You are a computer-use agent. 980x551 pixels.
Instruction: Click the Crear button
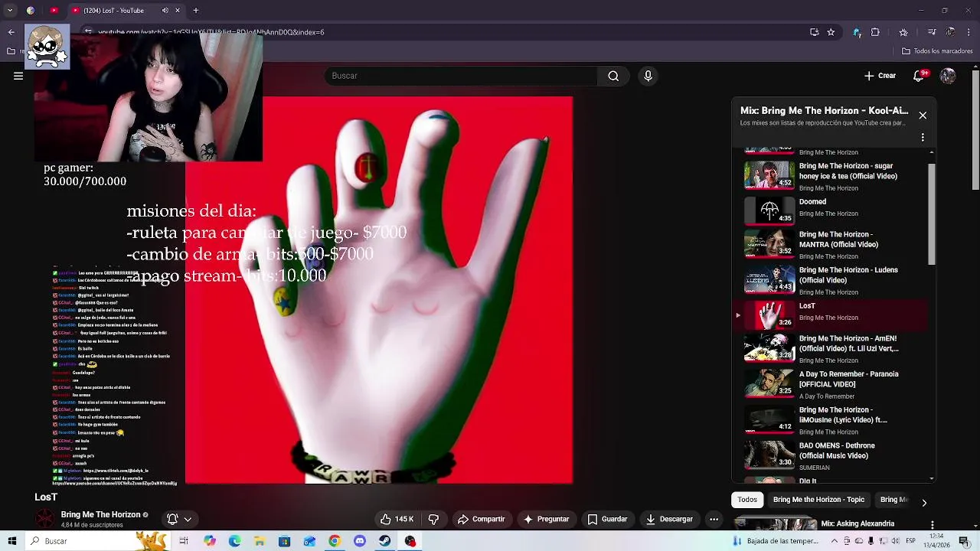880,76
